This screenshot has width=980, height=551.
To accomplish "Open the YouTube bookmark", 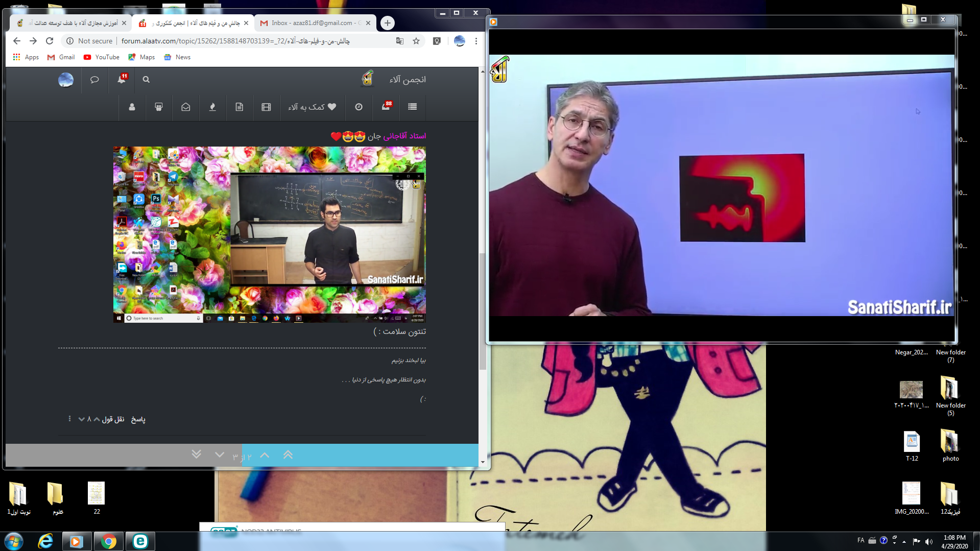I will [102, 57].
